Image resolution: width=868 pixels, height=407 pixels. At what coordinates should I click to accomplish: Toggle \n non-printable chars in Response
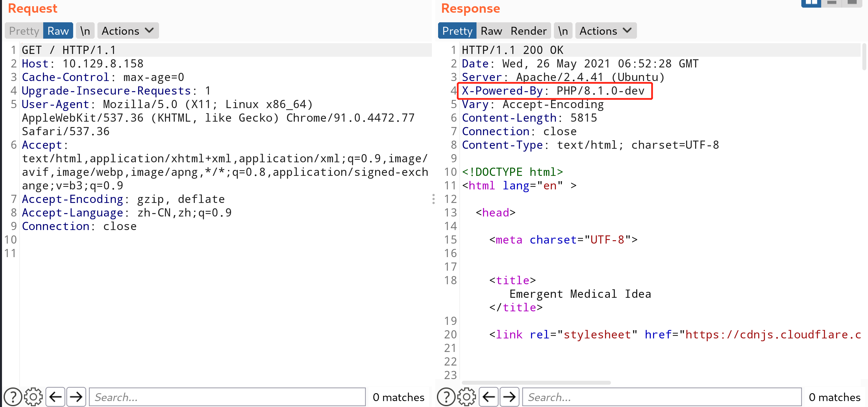(x=563, y=31)
